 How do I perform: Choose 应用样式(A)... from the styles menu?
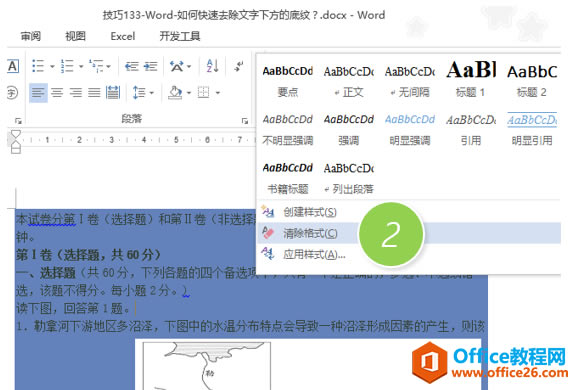pyautogui.click(x=409, y=254)
